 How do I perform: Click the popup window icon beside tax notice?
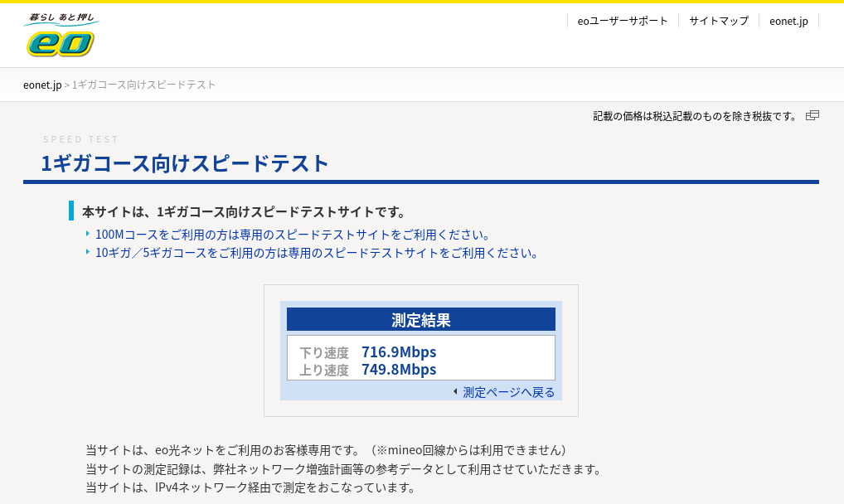point(812,115)
